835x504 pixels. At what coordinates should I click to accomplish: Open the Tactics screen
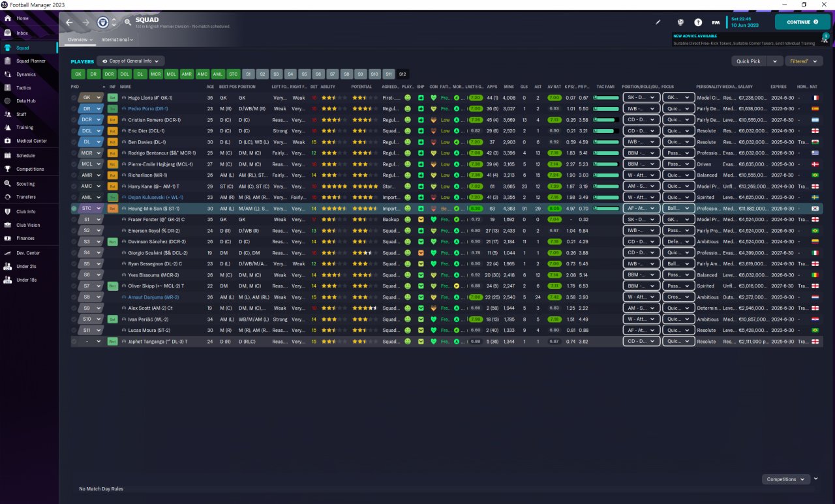click(23, 87)
